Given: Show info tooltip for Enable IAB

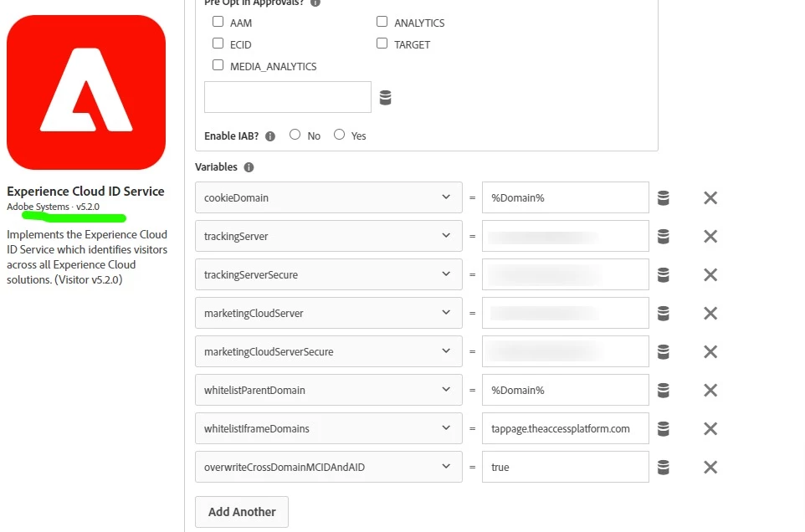Looking at the screenshot, I should pos(270,136).
